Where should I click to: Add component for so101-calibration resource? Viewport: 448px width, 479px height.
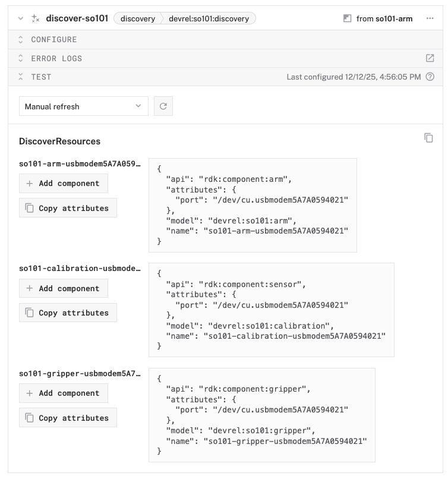[64, 288]
